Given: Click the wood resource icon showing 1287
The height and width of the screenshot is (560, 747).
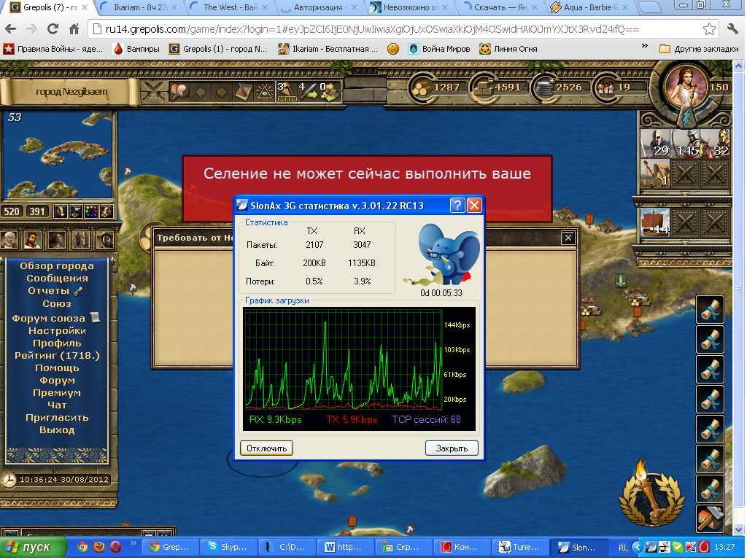Looking at the screenshot, I should (x=422, y=88).
